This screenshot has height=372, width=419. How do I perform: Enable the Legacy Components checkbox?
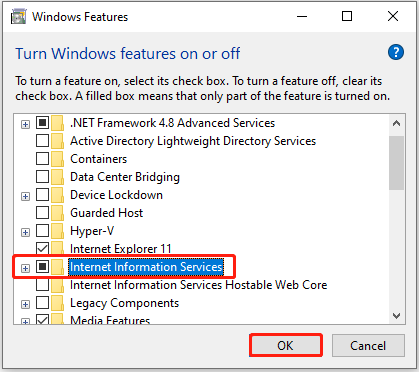coord(42,303)
